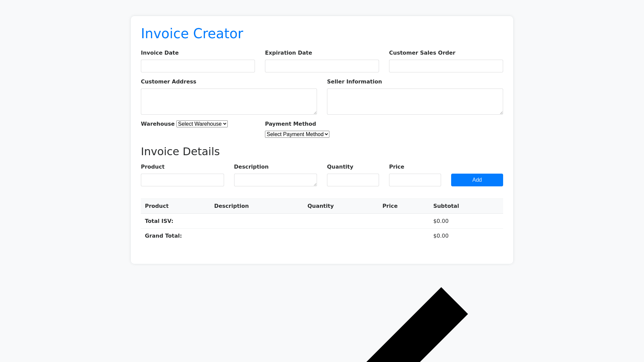This screenshot has width=644, height=362.
Task: Focus the Quantity input field
Action: click(x=353, y=180)
